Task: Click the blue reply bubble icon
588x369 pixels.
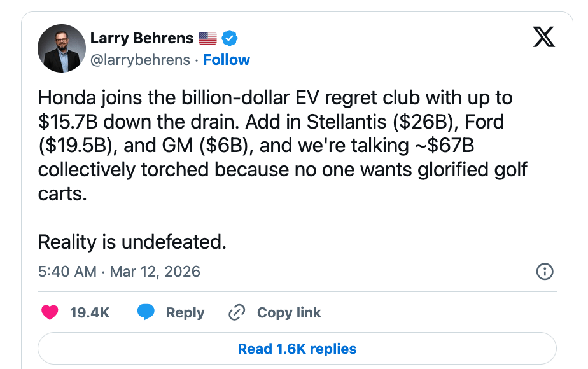Action: (x=146, y=312)
